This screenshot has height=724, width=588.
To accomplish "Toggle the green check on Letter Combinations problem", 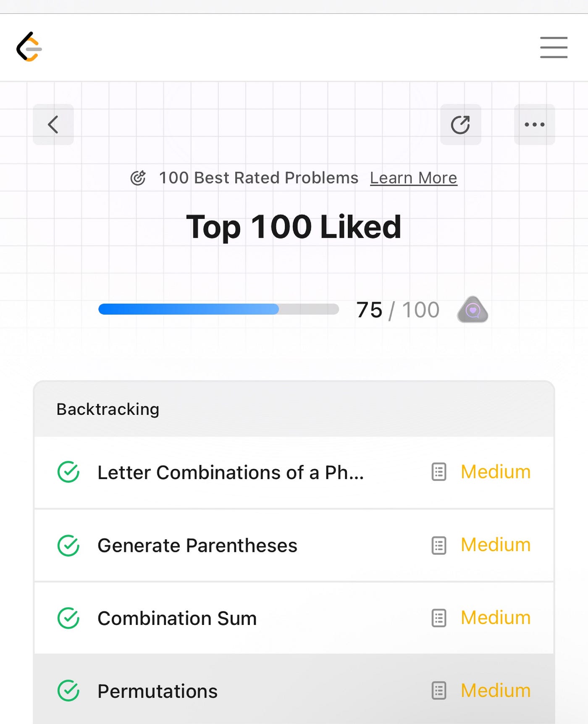I will click(x=68, y=472).
